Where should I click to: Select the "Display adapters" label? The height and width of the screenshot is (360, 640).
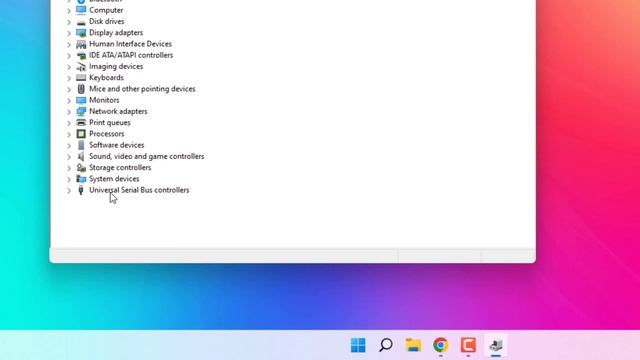116,33
